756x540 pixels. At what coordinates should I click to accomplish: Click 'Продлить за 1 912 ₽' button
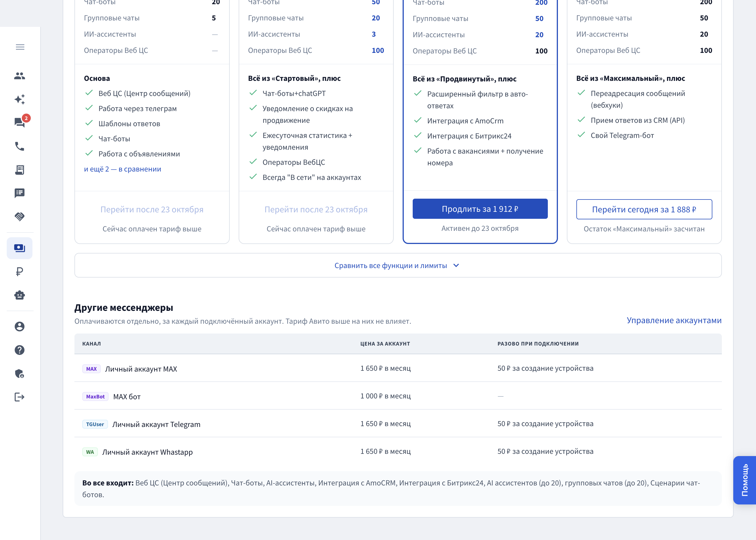point(480,209)
